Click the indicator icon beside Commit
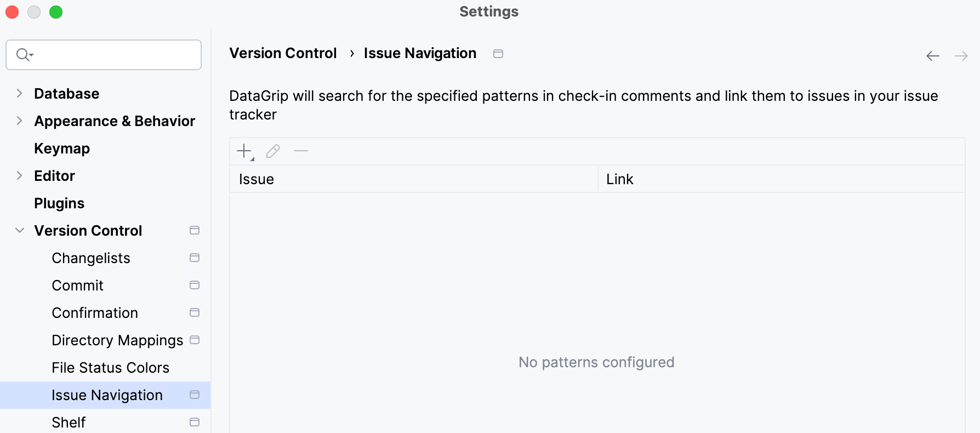Screen dimensions: 980x433 click(195, 285)
